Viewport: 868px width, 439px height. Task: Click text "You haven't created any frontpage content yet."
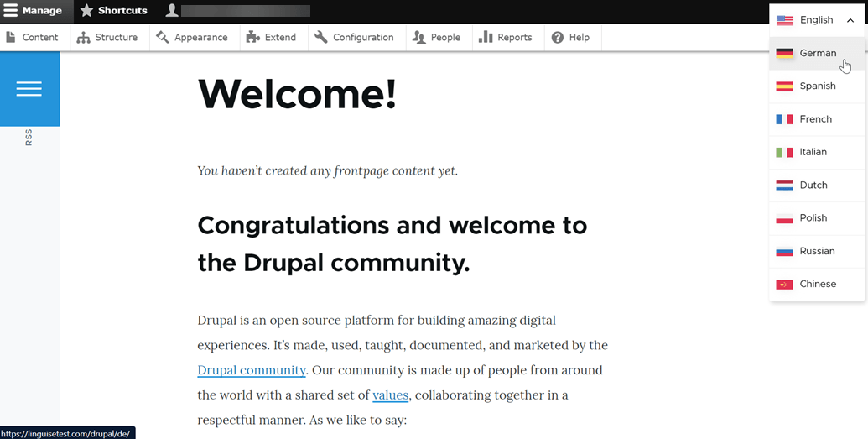(328, 170)
